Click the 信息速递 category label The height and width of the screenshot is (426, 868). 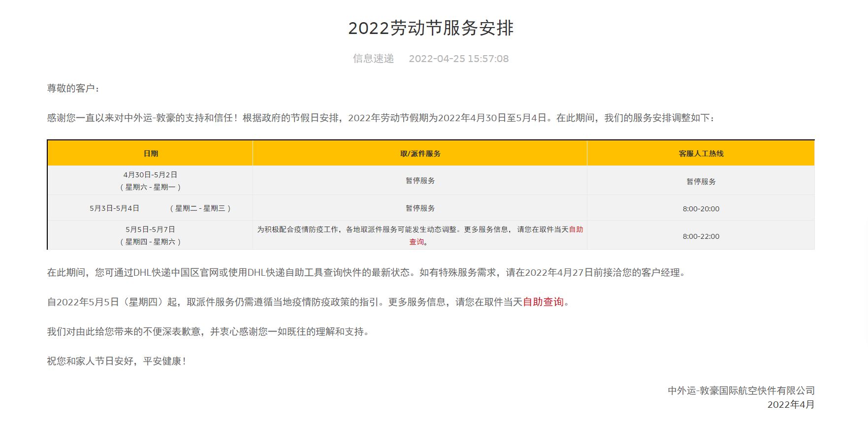373,59
